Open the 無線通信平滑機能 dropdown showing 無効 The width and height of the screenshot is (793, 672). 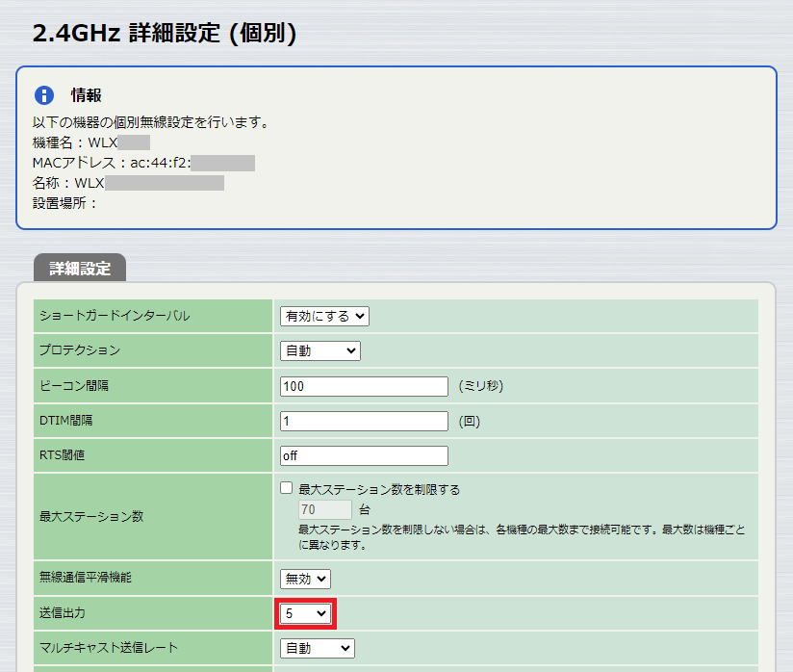coord(303,579)
